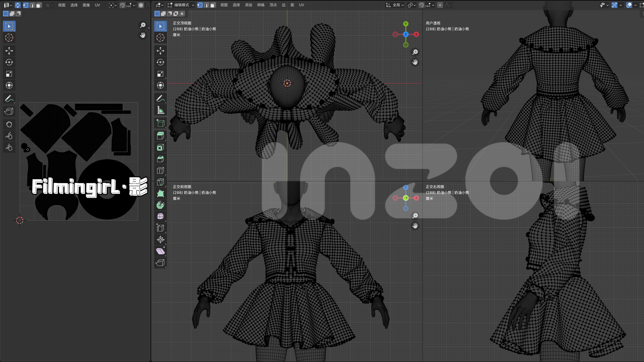Expand the overlays options dropdown

[635, 5]
